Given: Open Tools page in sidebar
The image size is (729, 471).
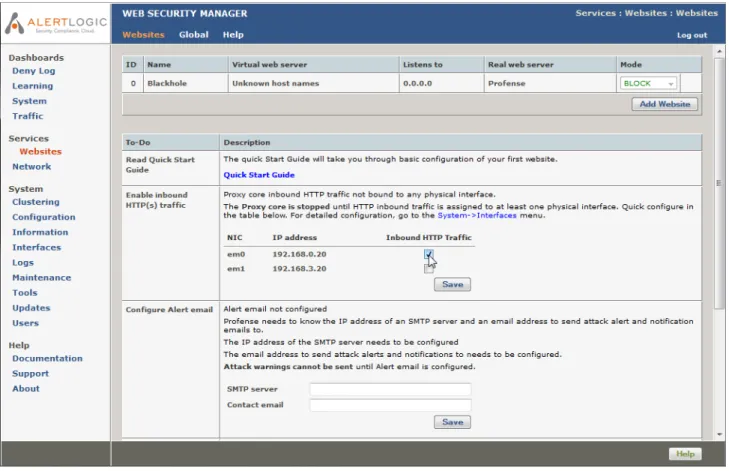Looking at the screenshot, I should point(25,292).
